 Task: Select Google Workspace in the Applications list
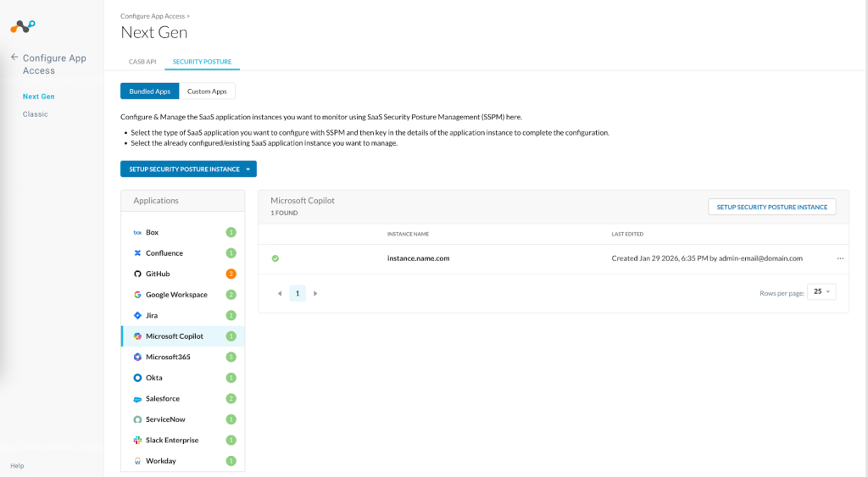(183, 294)
